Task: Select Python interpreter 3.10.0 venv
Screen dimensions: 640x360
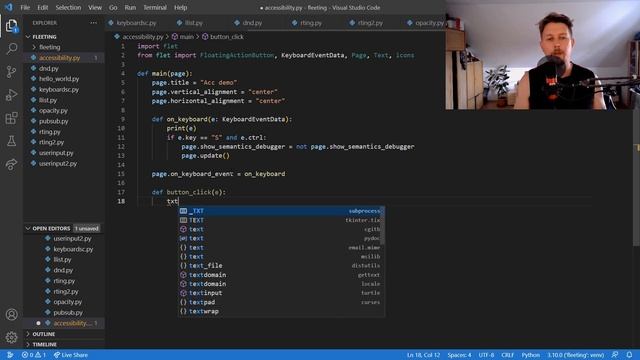Action: click(576, 355)
